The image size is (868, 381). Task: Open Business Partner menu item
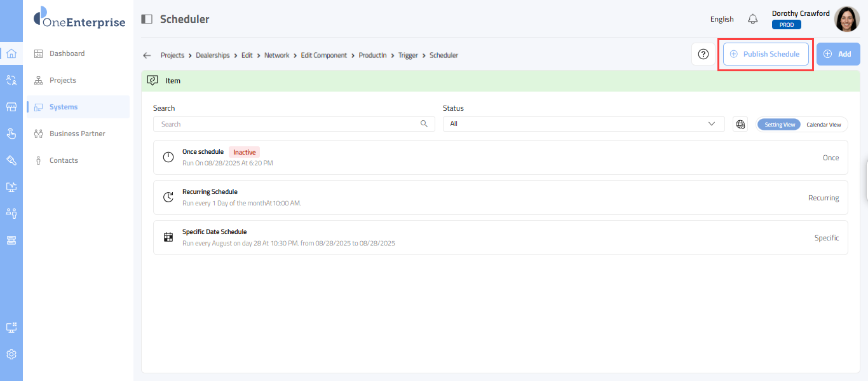(x=77, y=134)
